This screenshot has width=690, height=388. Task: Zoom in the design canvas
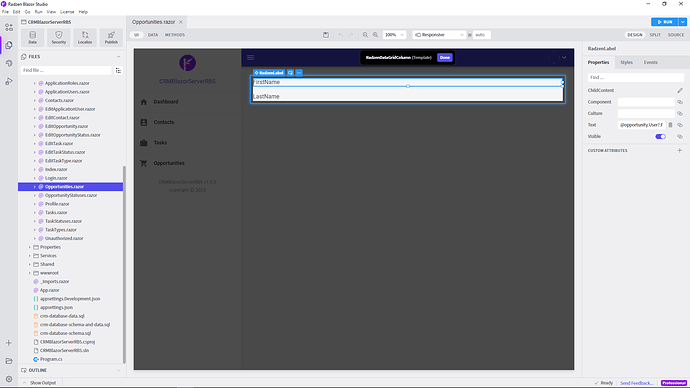pyautogui.click(x=375, y=35)
